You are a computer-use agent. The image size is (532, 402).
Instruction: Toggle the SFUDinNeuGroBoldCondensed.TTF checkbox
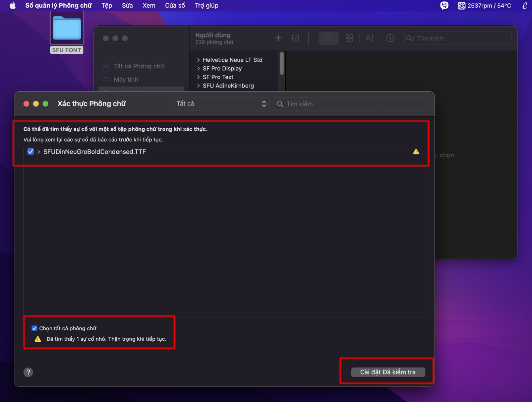click(x=31, y=152)
